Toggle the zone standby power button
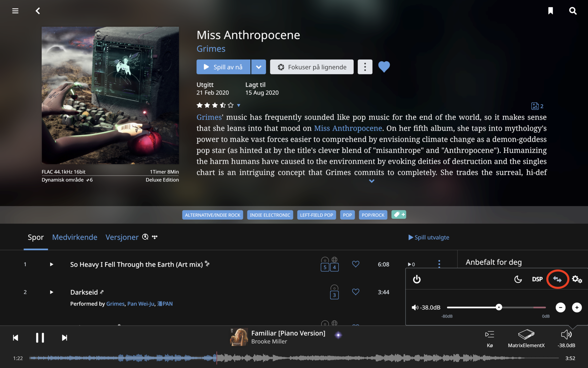 click(417, 279)
